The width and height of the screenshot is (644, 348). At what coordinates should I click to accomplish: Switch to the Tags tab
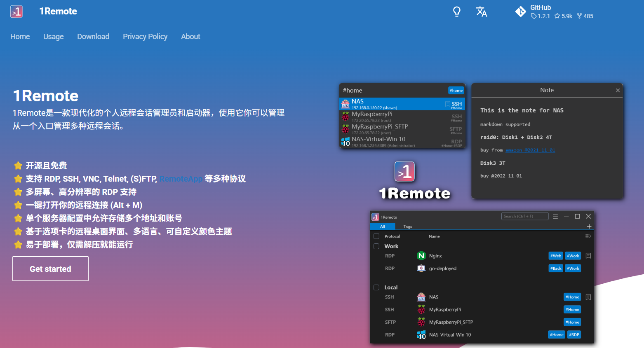408,227
